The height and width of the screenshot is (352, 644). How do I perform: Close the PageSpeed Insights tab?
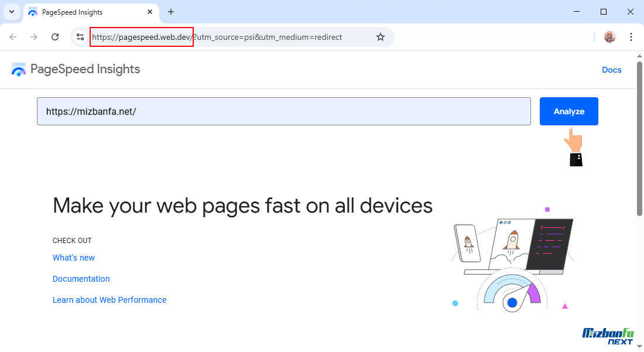coord(150,12)
